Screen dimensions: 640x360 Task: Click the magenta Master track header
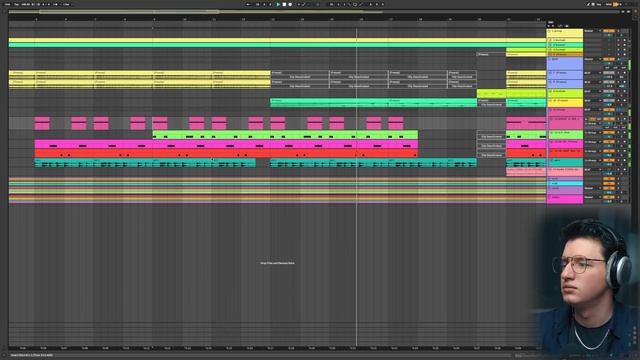[x=565, y=199]
